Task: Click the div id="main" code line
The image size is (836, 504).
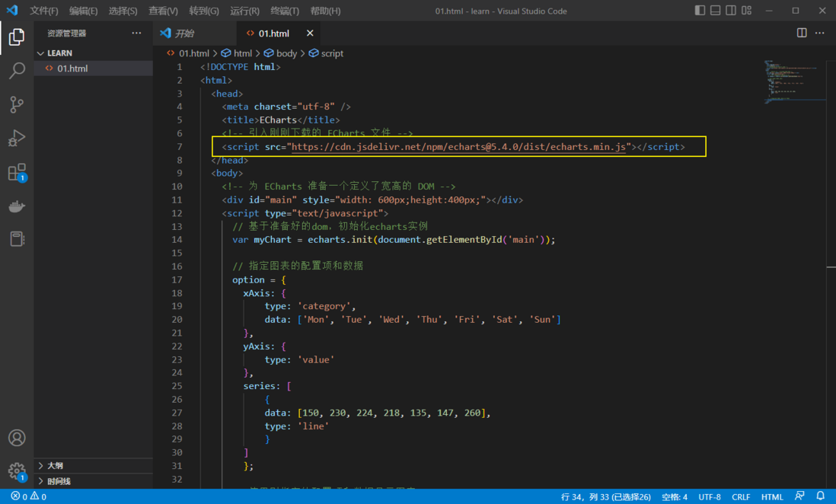Action: [x=372, y=200]
